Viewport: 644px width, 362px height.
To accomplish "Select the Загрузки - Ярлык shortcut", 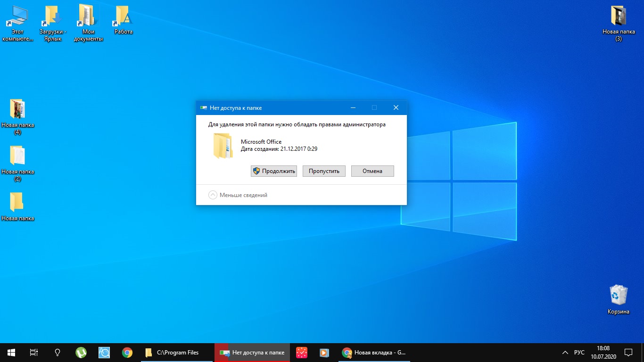I will click(x=53, y=24).
